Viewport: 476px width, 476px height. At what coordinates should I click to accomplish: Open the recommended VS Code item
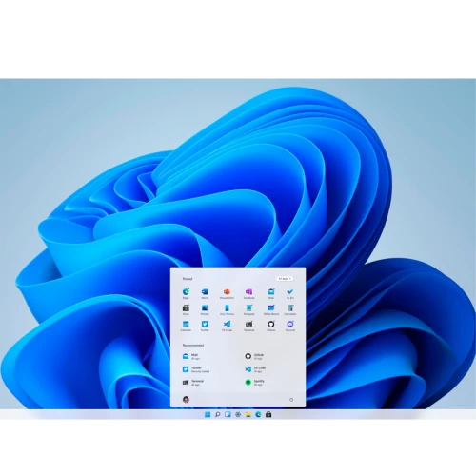click(255, 369)
